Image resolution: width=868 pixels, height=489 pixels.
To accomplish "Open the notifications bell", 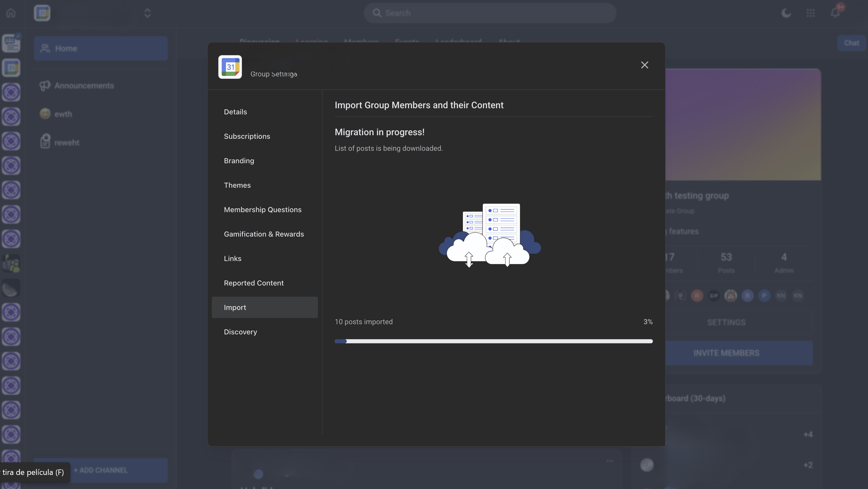I will (x=835, y=13).
